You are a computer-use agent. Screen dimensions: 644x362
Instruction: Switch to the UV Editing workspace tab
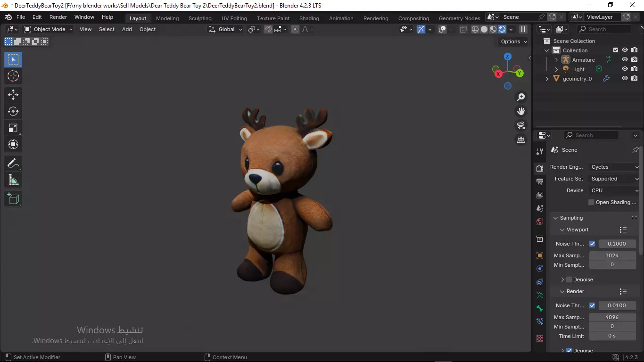[x=234, y=18]
